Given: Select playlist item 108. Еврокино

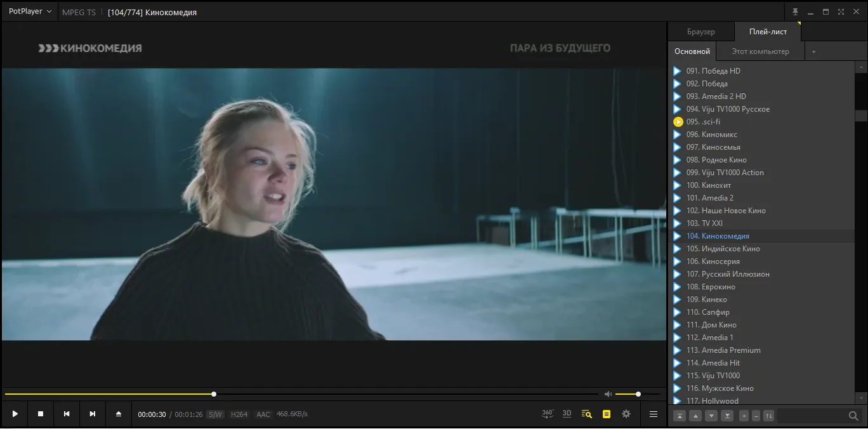Looking at the screenshot, I should [762, 287].
